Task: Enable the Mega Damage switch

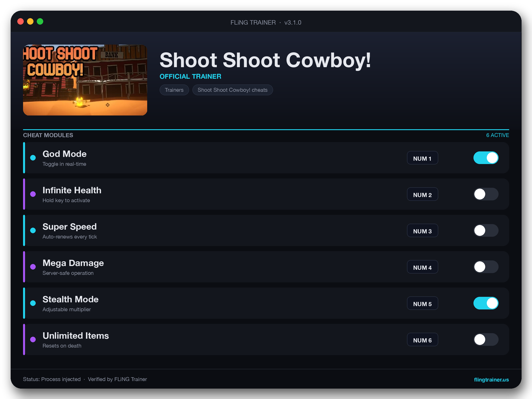Action: [486, 267]
